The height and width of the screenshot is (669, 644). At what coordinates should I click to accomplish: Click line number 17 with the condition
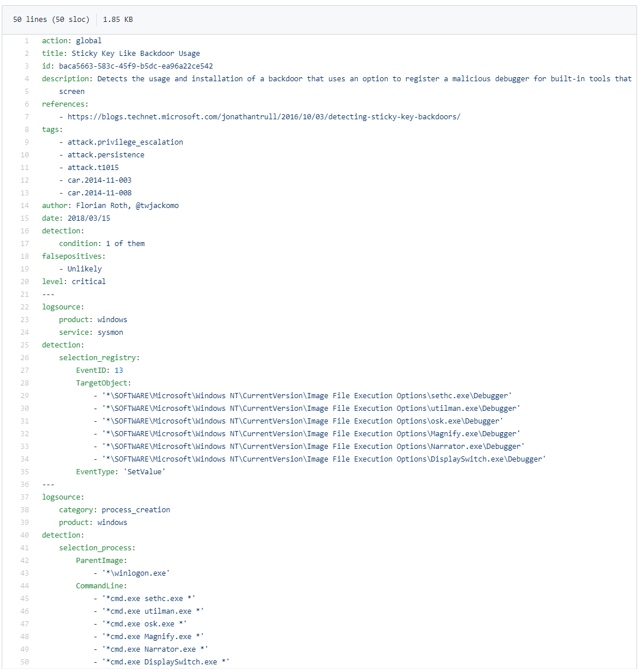click(x=26, y=243)
